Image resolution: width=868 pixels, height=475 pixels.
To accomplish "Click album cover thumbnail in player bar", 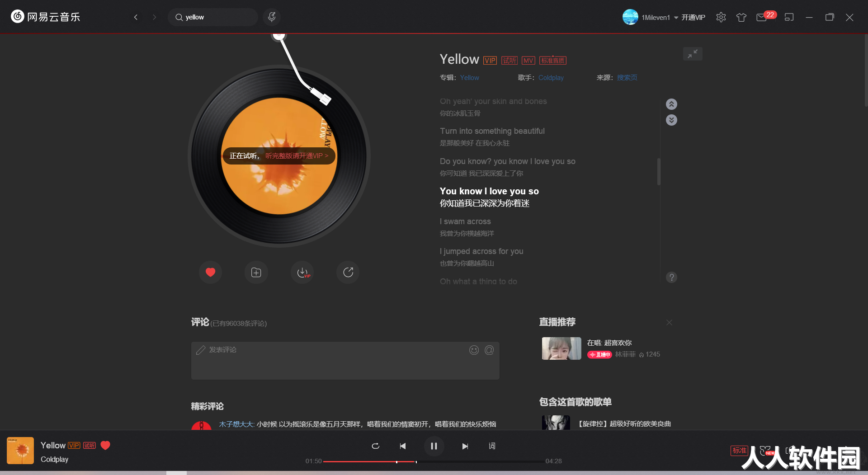I will [20, 451].
